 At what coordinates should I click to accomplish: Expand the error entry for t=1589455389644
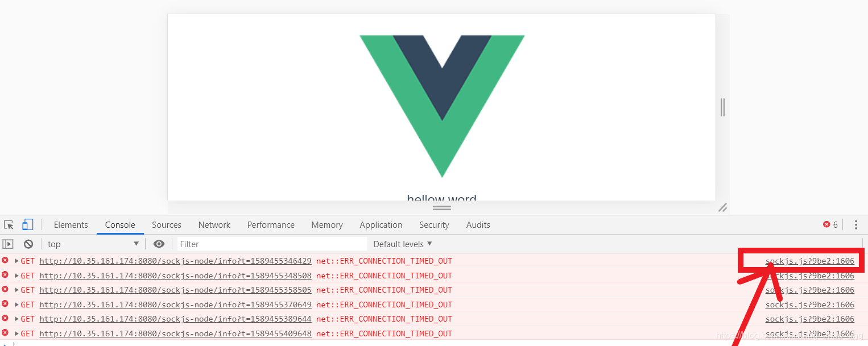tap(16, 319)
